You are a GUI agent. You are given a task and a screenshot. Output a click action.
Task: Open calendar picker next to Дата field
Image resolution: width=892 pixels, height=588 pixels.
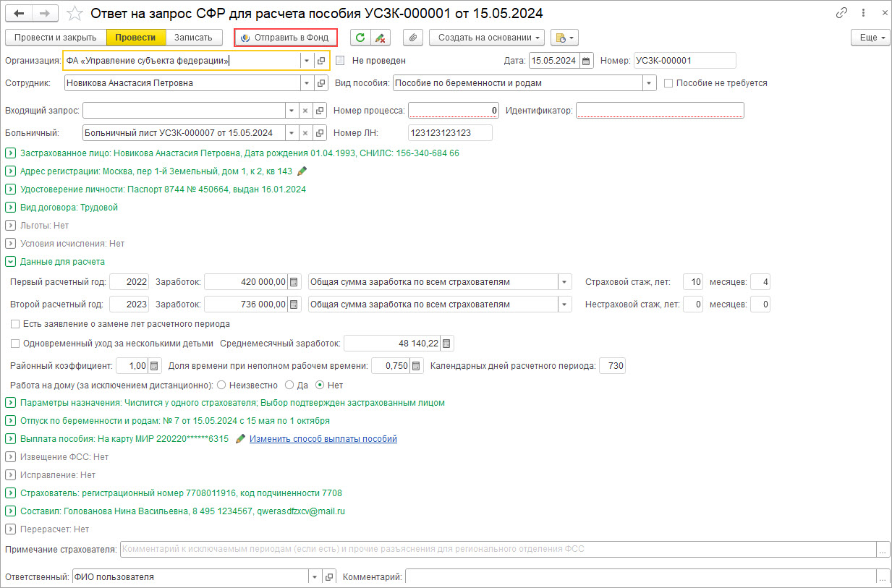tap(586, 61)
